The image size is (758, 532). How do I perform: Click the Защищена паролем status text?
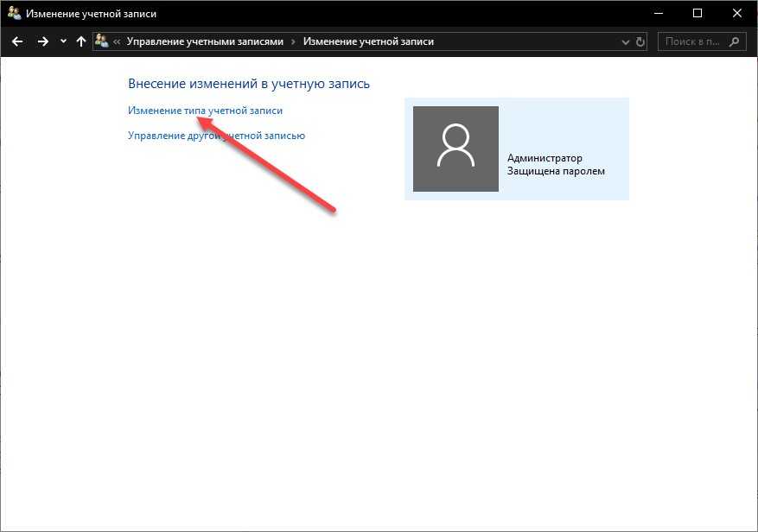click(556, 171)
